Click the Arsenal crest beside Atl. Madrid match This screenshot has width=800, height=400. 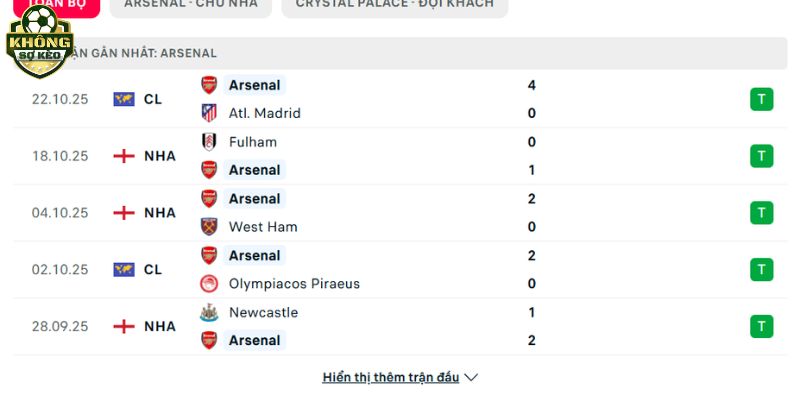pos(209,85)
